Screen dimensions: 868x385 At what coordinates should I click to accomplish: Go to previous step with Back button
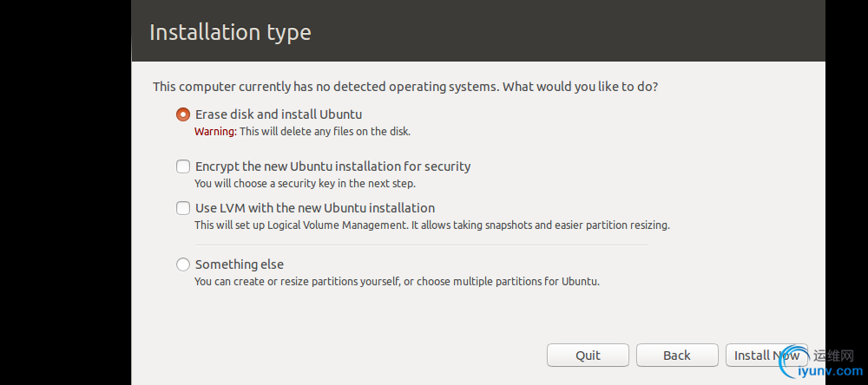click(x=676, y=356)
